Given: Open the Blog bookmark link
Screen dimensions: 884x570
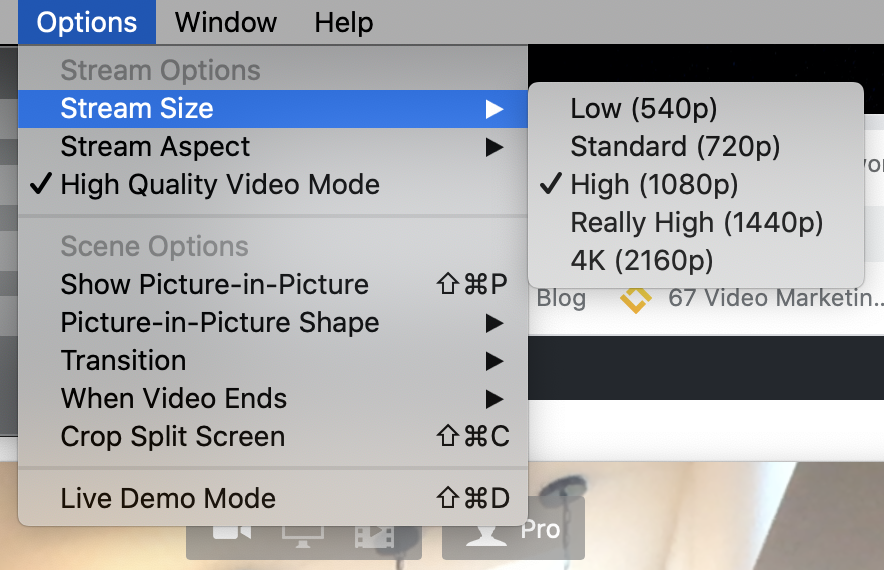Looking at the screenshot, I should pos(561,298).
